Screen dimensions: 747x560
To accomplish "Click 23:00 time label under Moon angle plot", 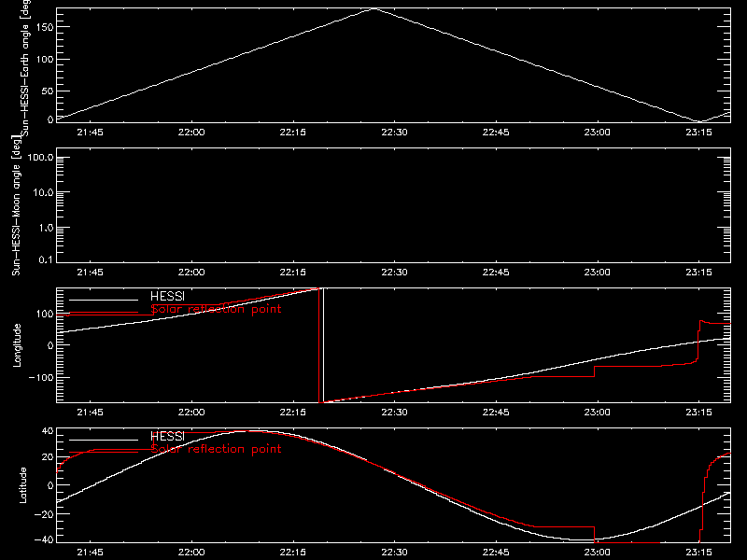I will click(x=598, y=273).
